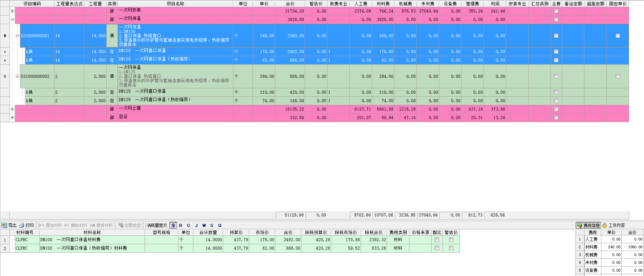Viewport: 644px width, 276px height.
Task: Click the 签证 section name cell
Action: click(175, 118)
